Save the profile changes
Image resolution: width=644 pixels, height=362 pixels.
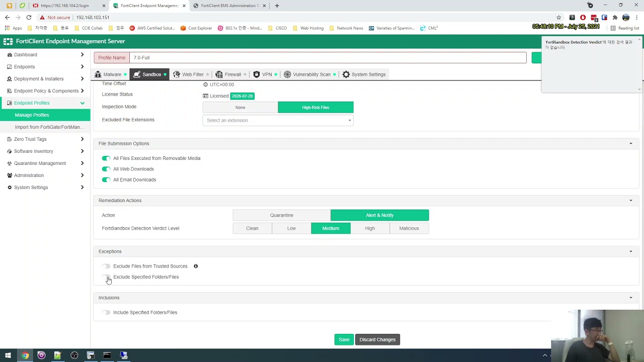coord(344,339)
